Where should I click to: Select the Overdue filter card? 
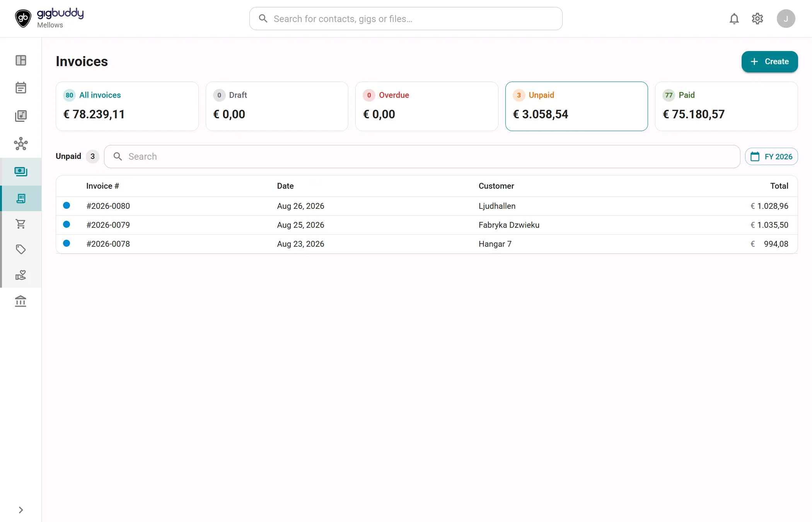[426, 106]
